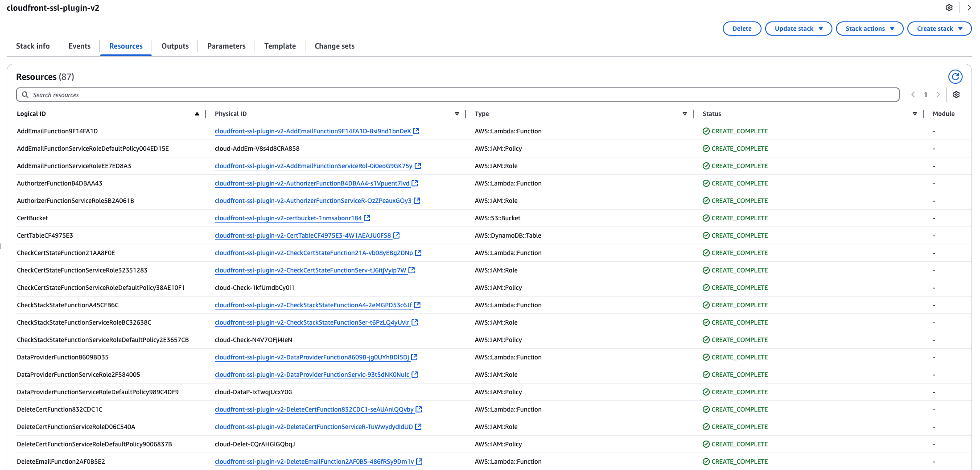Image resolution: width=980 pixels, height=470 pixels.
Task: Sort the Type column
Action: tap(685, 114)
